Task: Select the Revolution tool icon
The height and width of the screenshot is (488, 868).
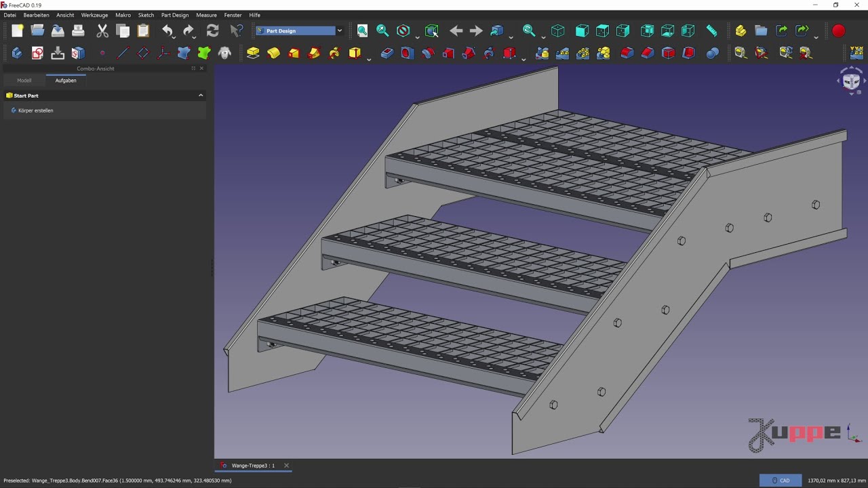Action: click(273, 53)
